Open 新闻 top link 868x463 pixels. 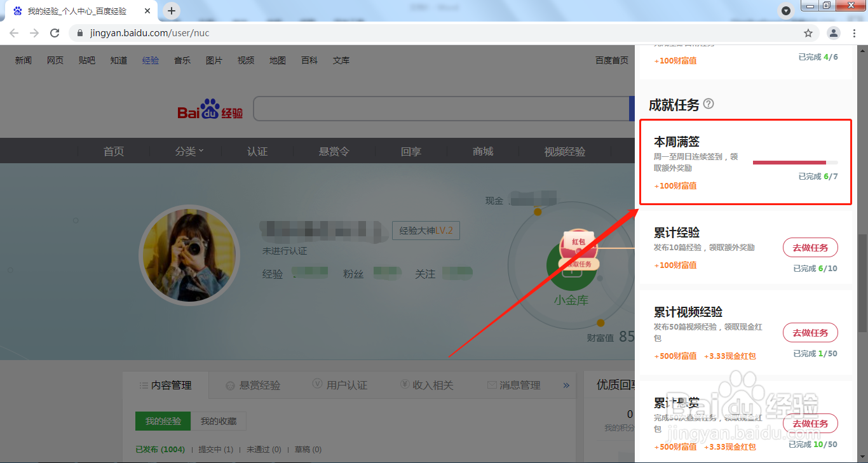pyautogui.click(x=23, y=60)
